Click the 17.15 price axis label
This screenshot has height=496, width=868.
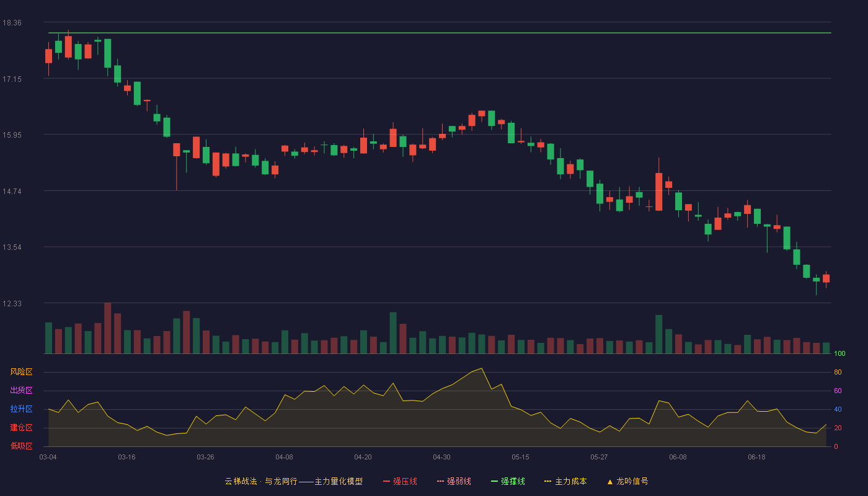[x=12, y=79]
